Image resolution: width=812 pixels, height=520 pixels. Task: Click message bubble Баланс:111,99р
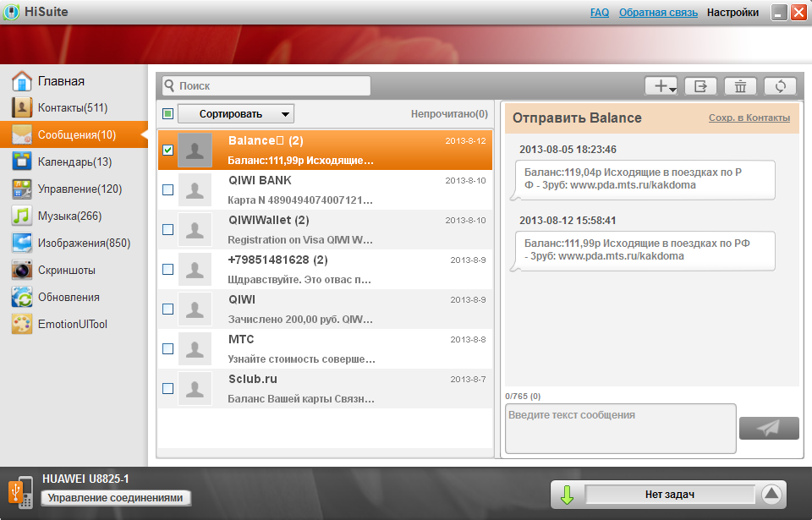click(643, 250)
